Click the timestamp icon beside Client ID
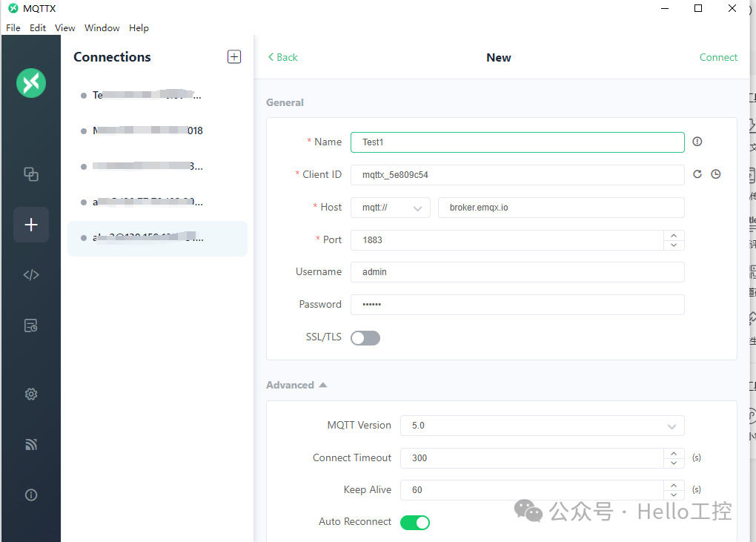The width and height of the screenshot is (756, 542). point(716,173)
